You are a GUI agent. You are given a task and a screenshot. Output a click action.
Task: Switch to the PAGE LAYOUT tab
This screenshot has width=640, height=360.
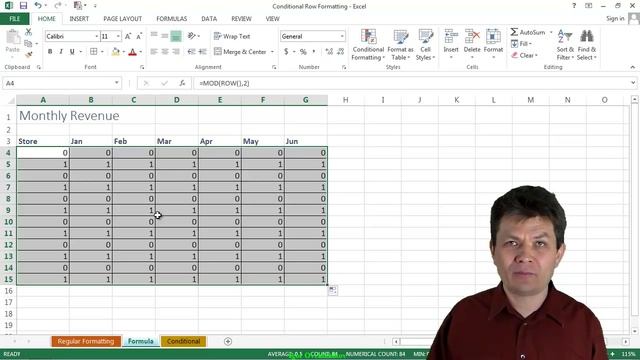[122, 19]
